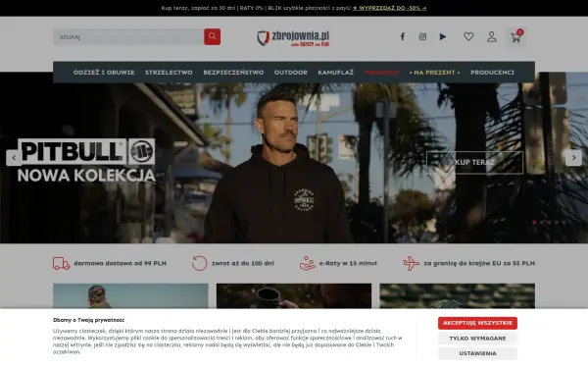Image resolution: width=588 pixels, height=368 pixels.
Task: Follow the WYPRZEDAŻ DO -50% link
Action: pos(389,8)
